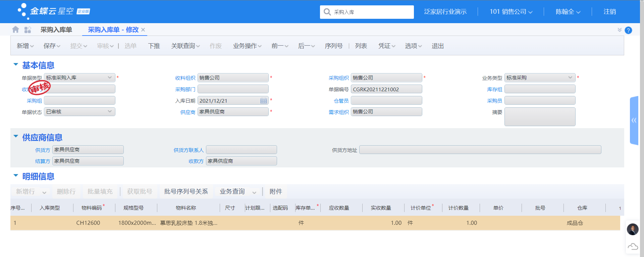Click the 结算方 link label
Viewport: 644px width, 257px height.
tap(43, 161)
